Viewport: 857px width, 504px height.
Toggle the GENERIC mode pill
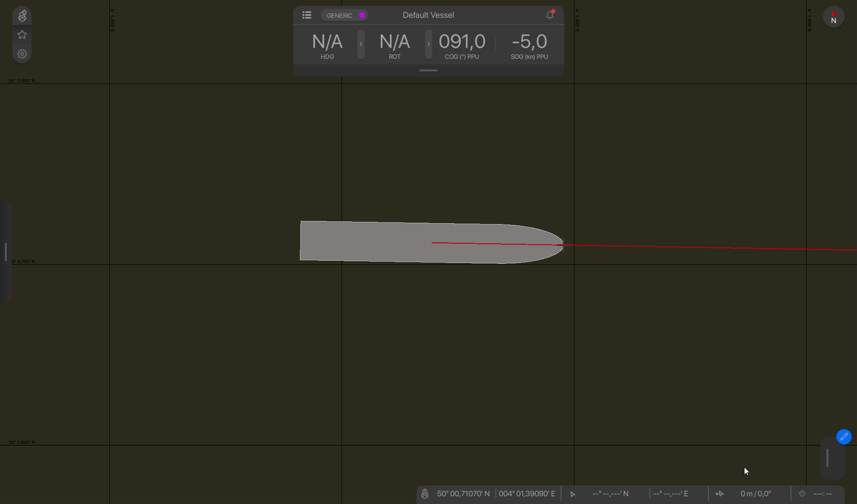pos(344,15)
